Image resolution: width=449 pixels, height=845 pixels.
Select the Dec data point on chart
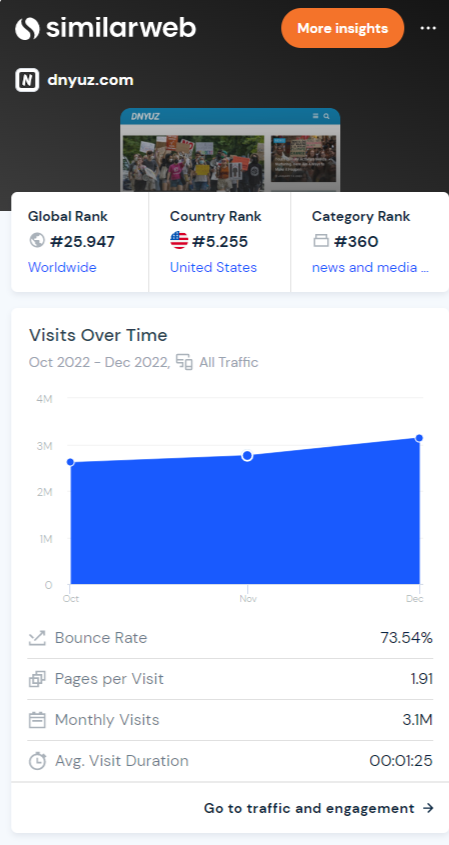(x=419, y=438)
